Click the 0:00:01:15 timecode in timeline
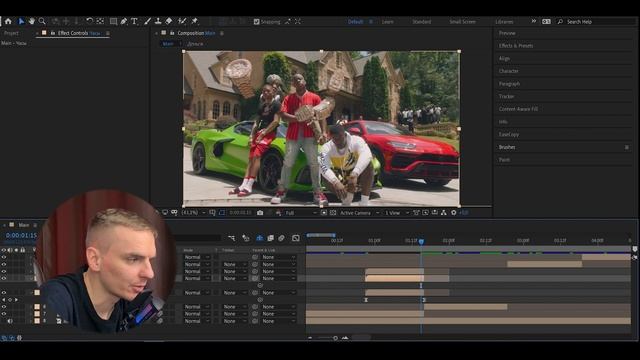 21,236
